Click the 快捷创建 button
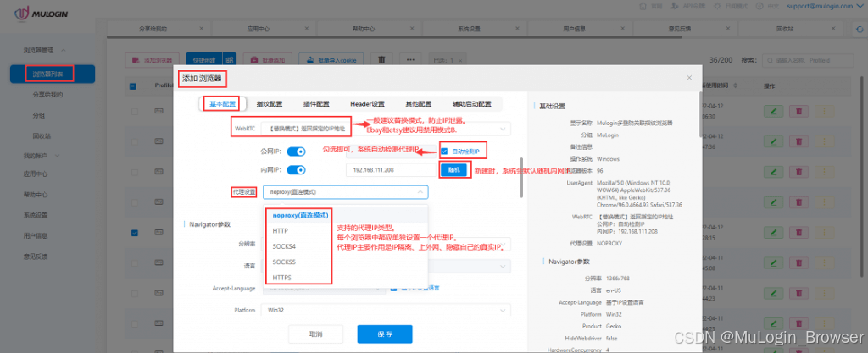The image size is (868, 353). click(205, 59)
